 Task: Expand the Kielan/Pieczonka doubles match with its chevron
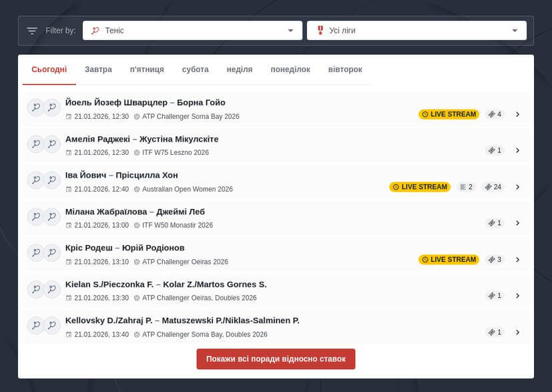(x=518, y=295)
